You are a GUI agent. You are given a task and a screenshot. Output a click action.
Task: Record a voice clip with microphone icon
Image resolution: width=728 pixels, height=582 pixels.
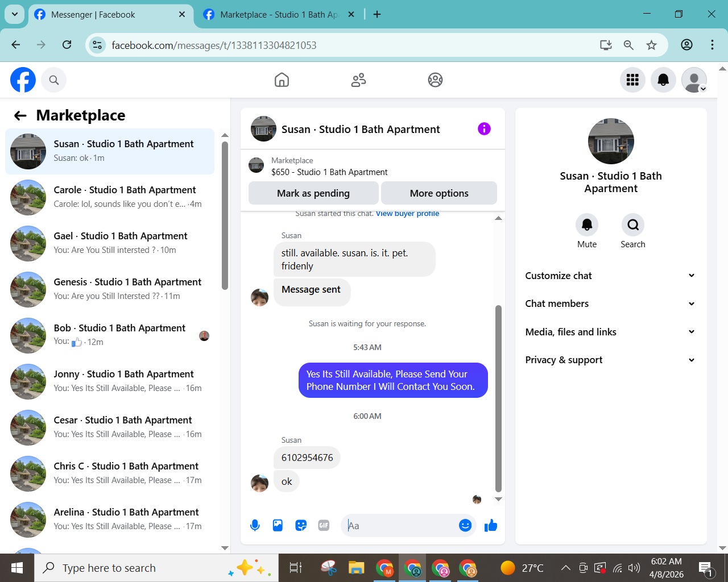pos(255,526)
